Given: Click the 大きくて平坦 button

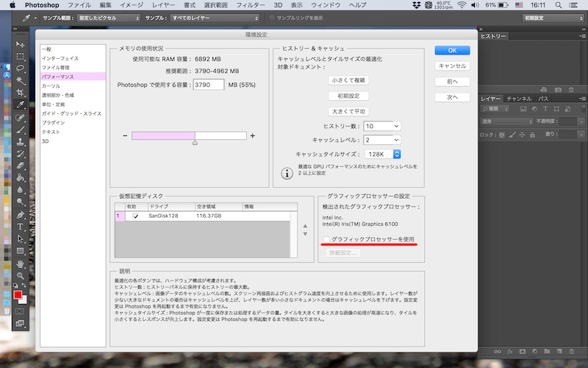Looking at the screenshot, I should click(348, 112).
